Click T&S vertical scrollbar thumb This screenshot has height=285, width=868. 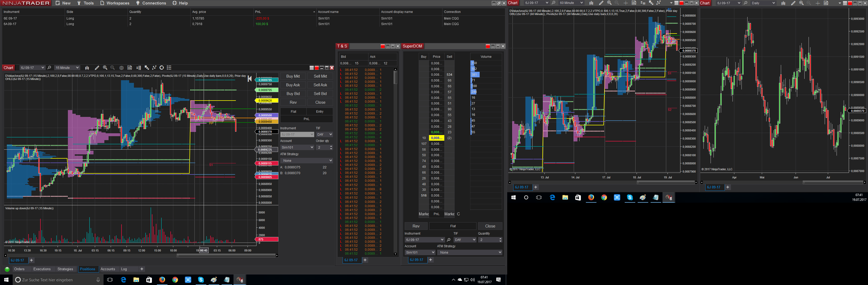coord(395,77)
